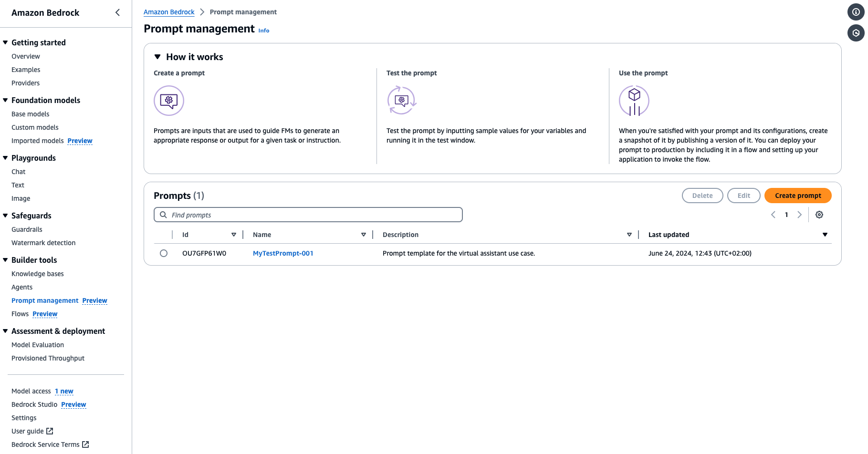This screenshot has width=868, height=454.
Task: Collapse the Assessment & deployment section
Action: 5,331
